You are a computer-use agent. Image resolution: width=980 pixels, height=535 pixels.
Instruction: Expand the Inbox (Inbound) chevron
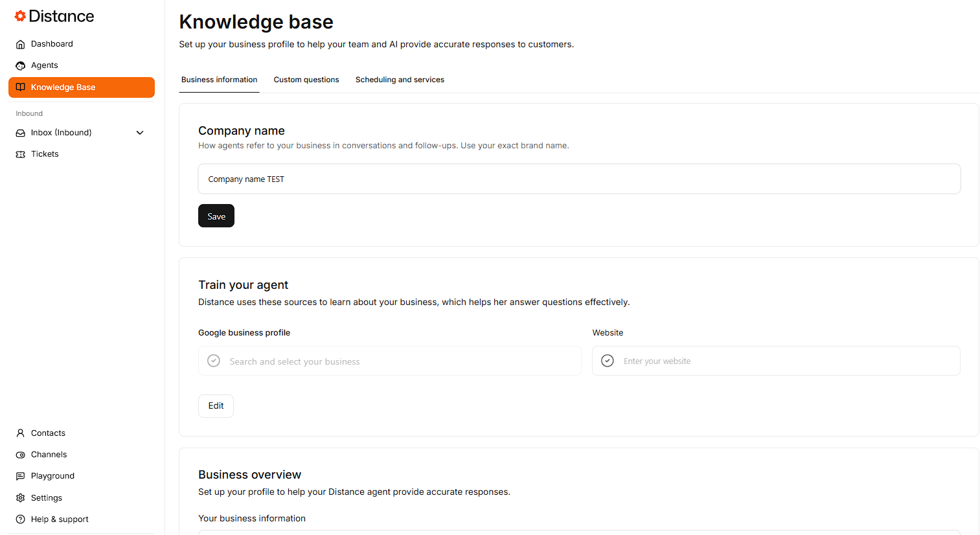(x=140, y=133)
